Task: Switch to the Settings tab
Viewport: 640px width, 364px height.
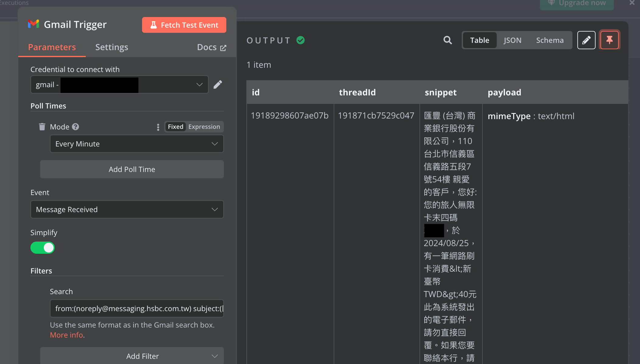Action: click(x=112, y=47)
